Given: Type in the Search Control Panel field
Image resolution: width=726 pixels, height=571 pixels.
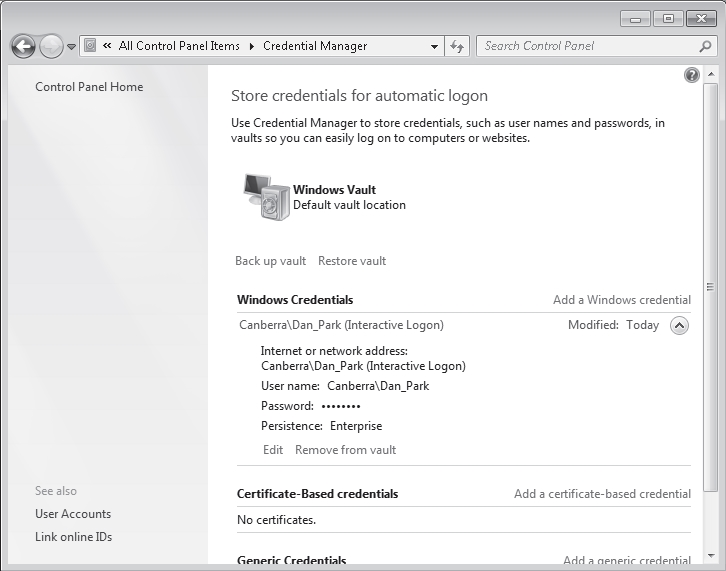Looking at the screenshot, I should (585, 46).
